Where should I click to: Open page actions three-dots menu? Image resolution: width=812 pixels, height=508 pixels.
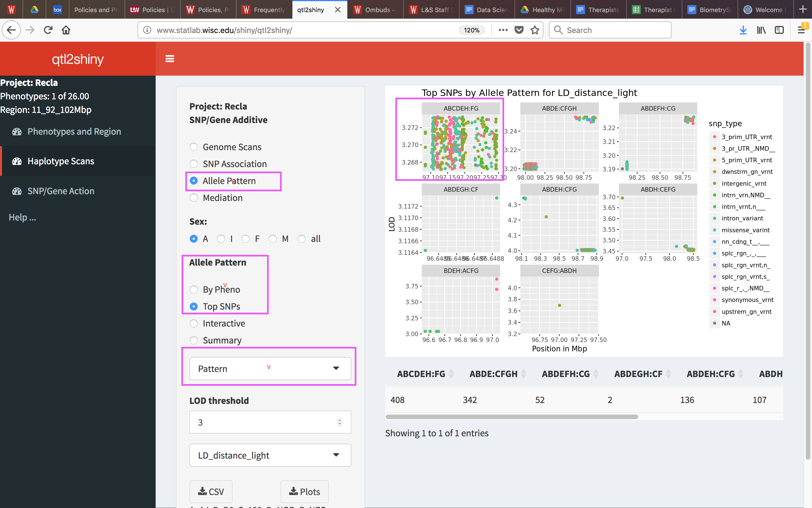[503, 30]
